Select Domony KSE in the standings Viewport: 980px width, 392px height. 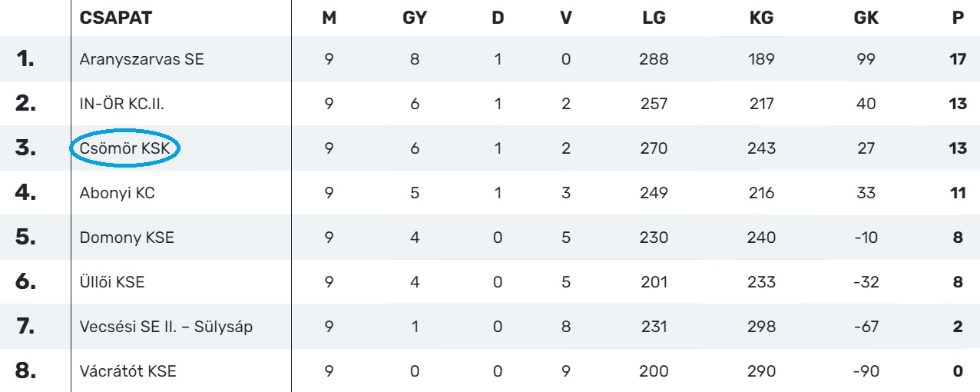coord(127,238)
